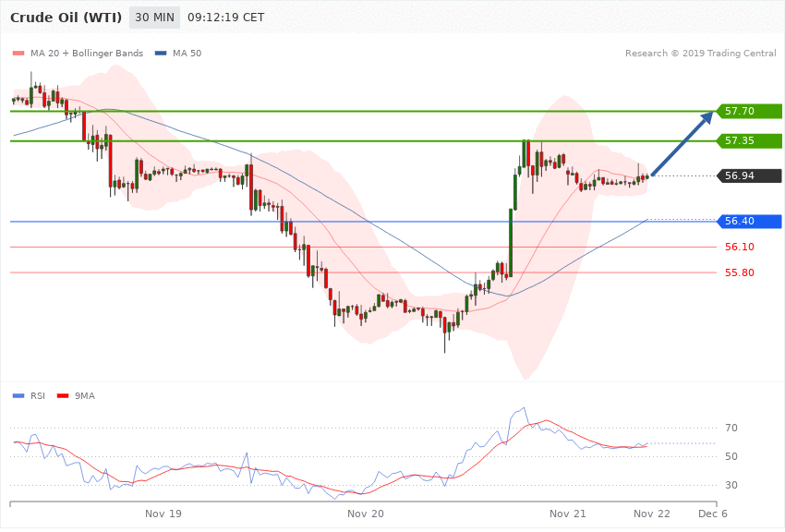Click the 09:12:19 CET timestamp
The image size is (785, 532).
coord(225,18)
